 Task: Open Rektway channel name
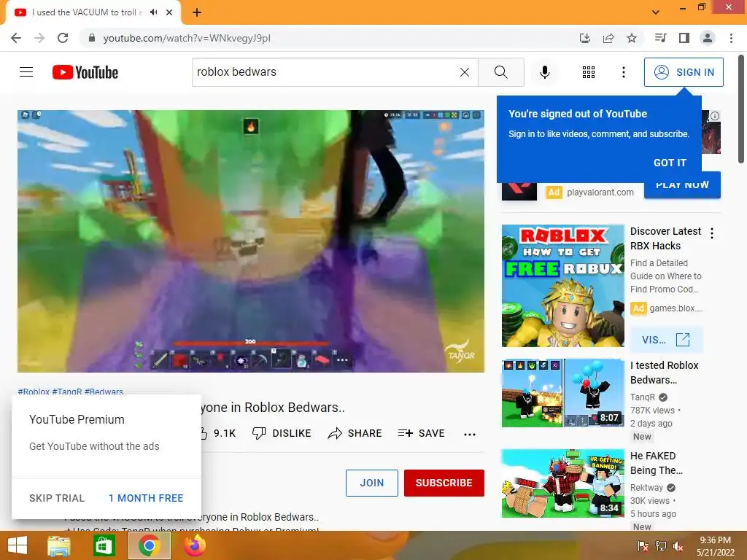coord(646,488)
